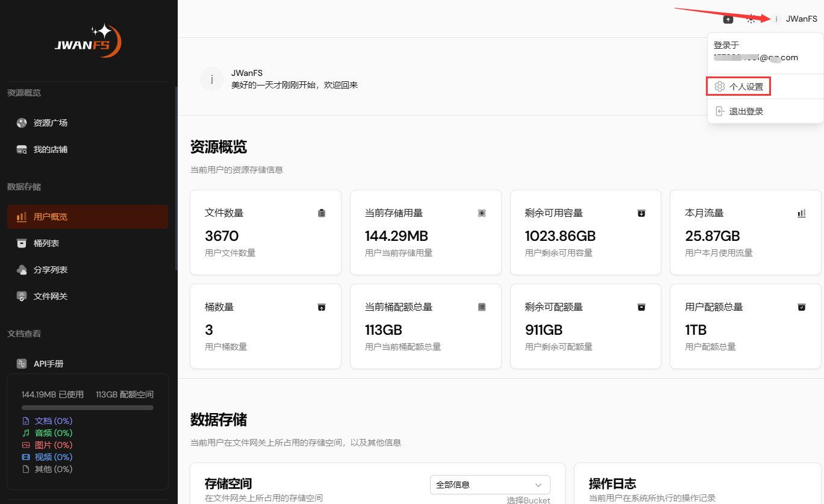Click the 144.29MB storage value

(x=396, y=236)
